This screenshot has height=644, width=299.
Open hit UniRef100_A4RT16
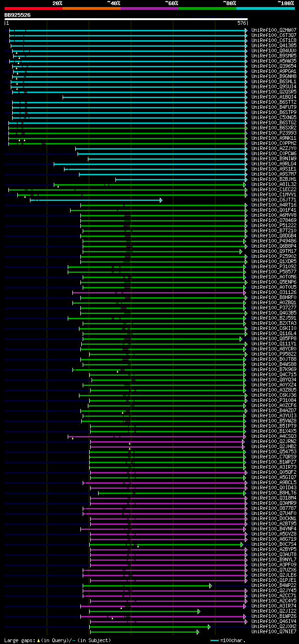tap(274, 205)
